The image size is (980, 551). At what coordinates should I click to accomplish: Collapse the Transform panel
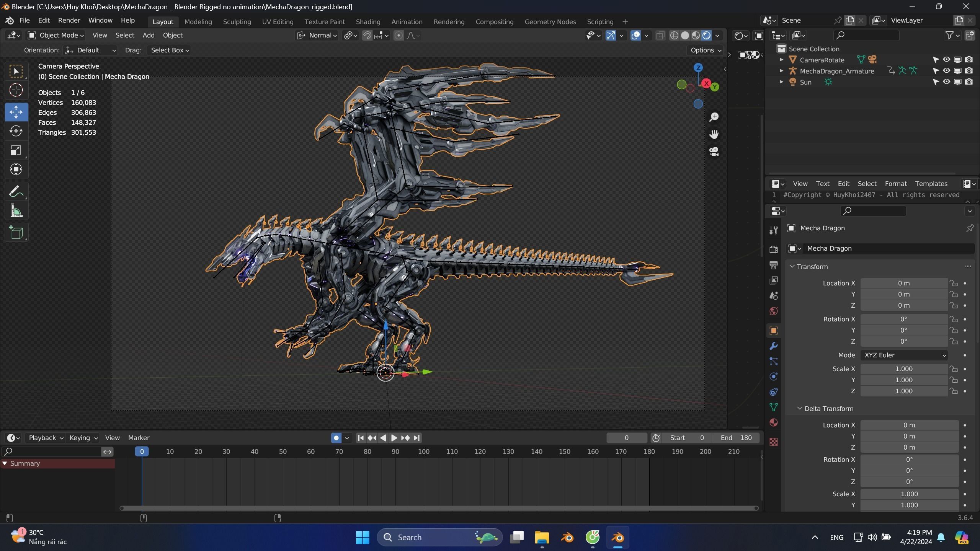[x=792, y=267]
